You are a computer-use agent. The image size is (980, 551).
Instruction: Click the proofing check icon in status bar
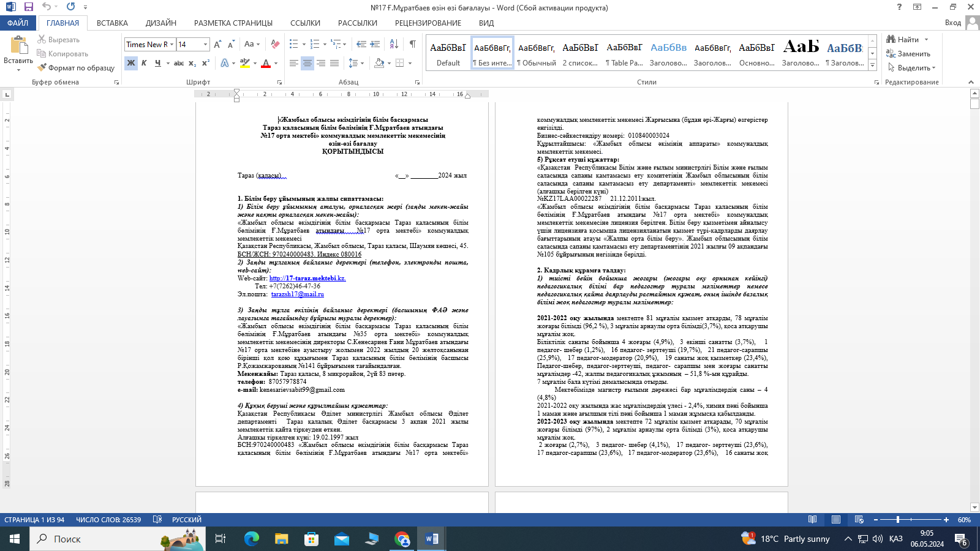(157, 520)
